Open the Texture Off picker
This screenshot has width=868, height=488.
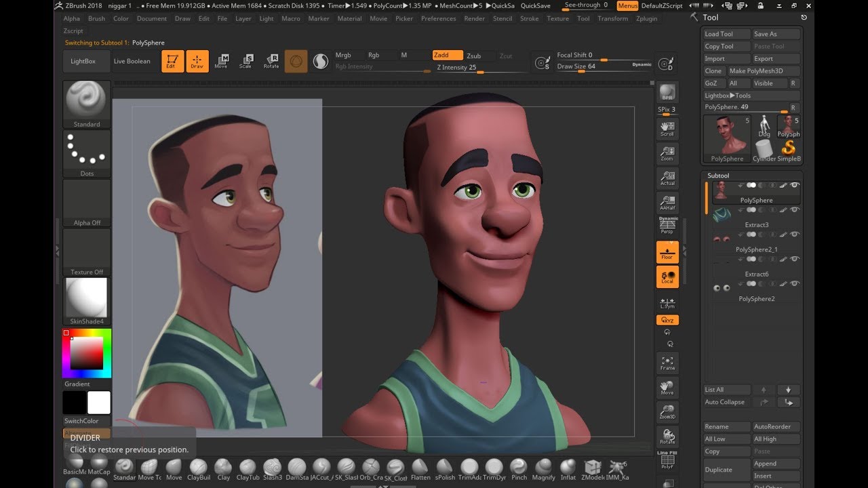pyautogui.click(x=87, y=252)
